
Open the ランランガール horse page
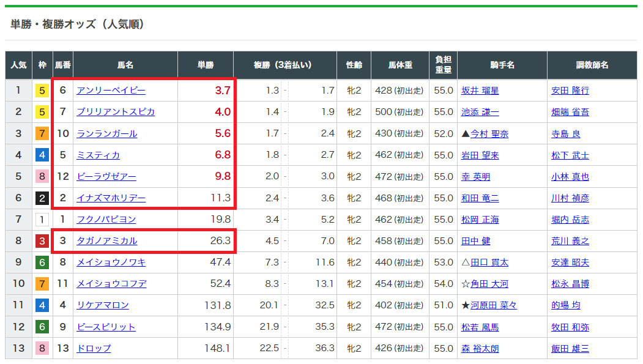pyautogui.click(x=106, y=133)
